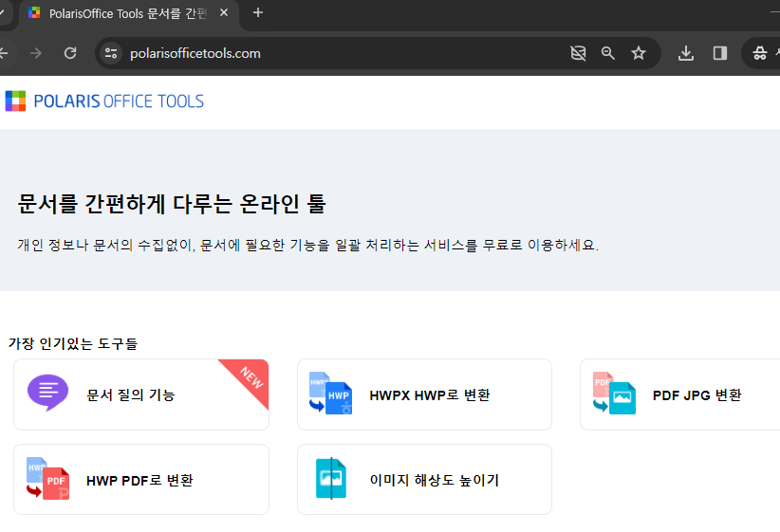Click the purple chat bubble icon
Screen dimensions: 780x532
tap(47, 393)
